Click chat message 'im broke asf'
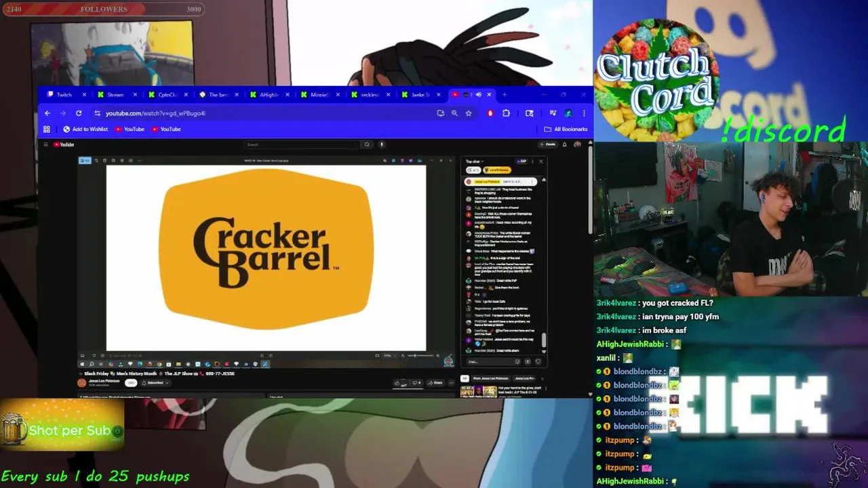The height and width of the screenshot is (488, 868). pos(664,330)
